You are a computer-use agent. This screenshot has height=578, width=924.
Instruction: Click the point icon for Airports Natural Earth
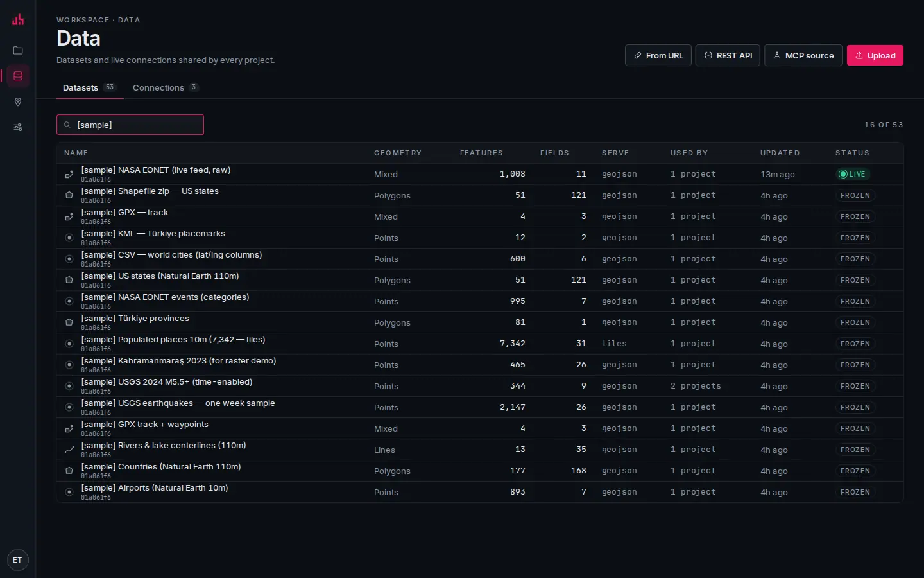point(69,492)
